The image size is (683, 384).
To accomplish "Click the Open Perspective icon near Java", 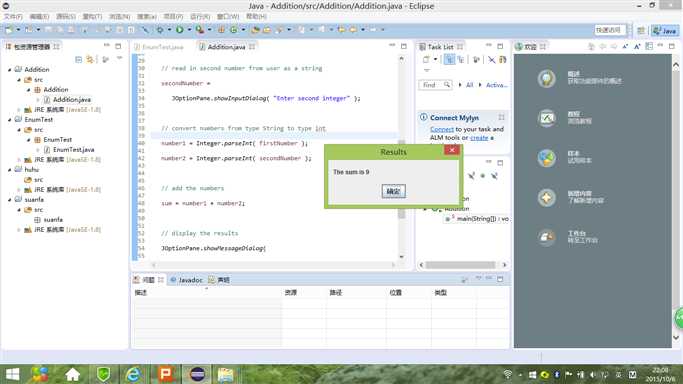I will coord(641,30).
